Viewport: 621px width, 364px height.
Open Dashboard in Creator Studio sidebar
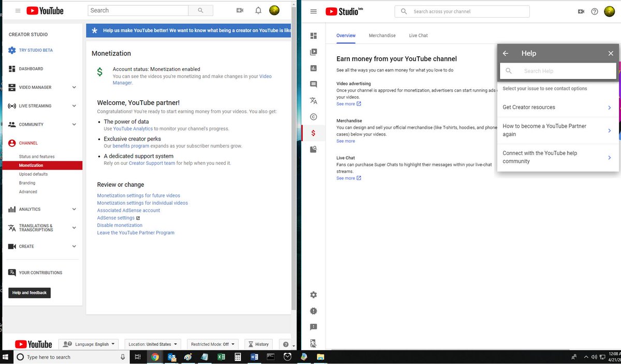coord(26,69)
